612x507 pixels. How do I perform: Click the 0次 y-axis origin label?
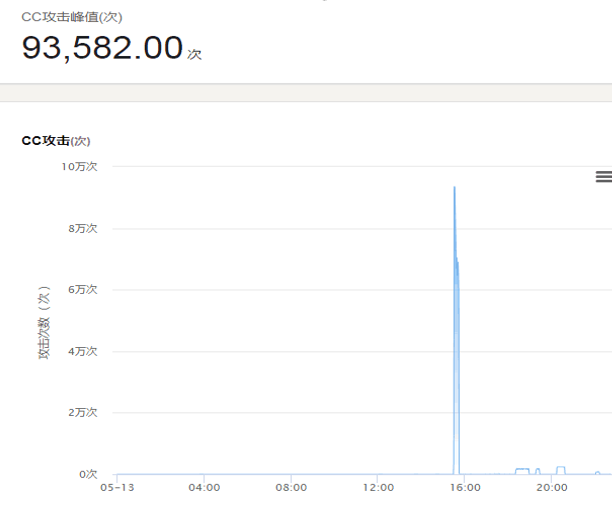click(88, 474)
